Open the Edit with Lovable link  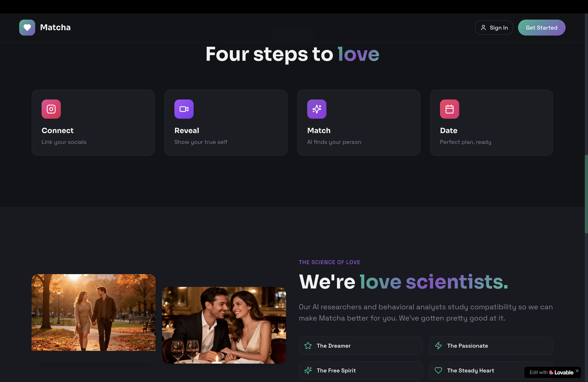point(551,372)
